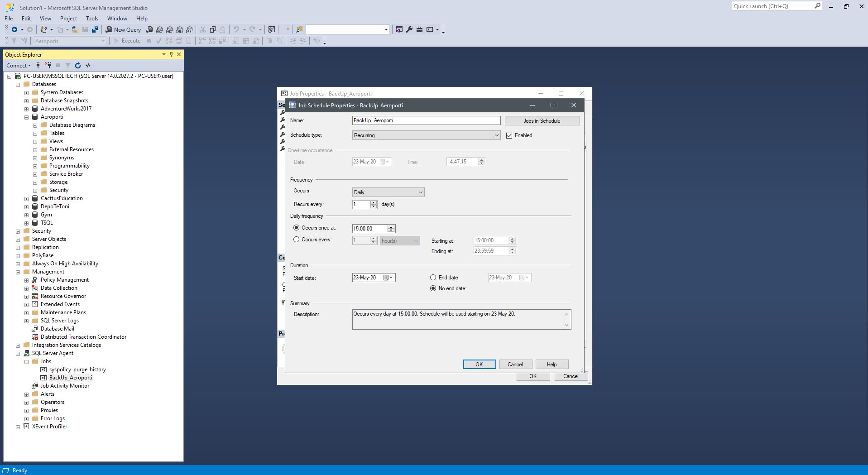The width and height of the screenshot is (868, 475).
Task: Collapse the Management node
Action: point(18,272)
